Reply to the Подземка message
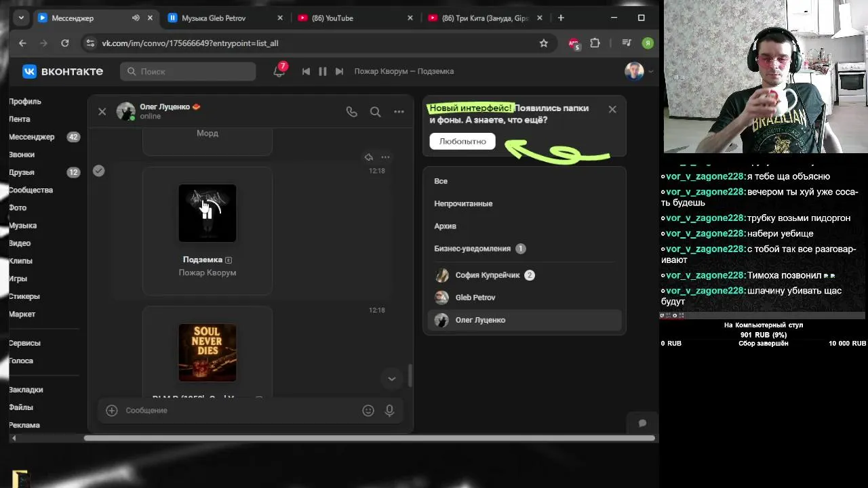868x488 pixels. (368, 157)
